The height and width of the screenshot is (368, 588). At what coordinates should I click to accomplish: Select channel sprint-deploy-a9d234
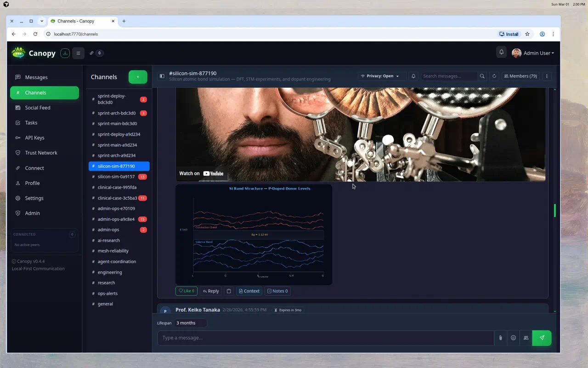pos(119,134)
